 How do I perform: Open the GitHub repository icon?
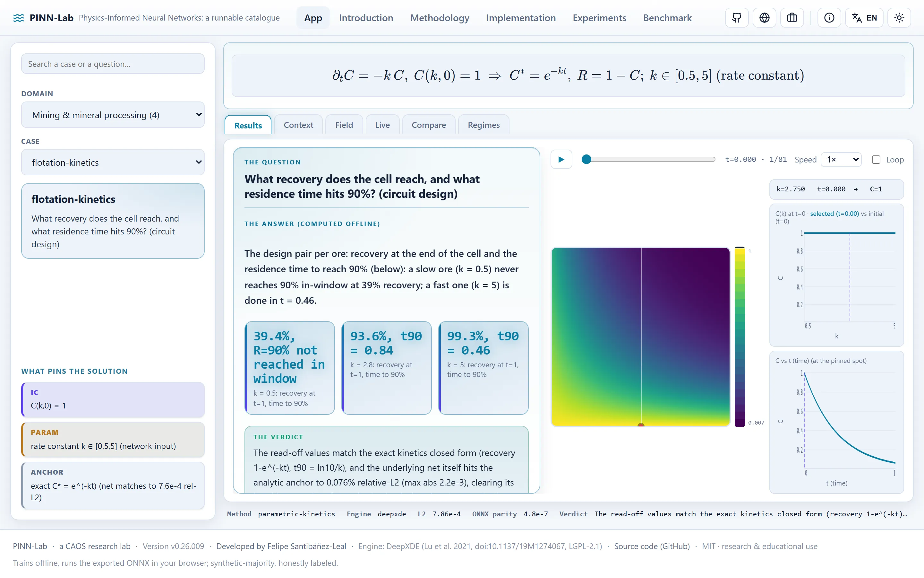pyautogui.click(x=737, y=18)
